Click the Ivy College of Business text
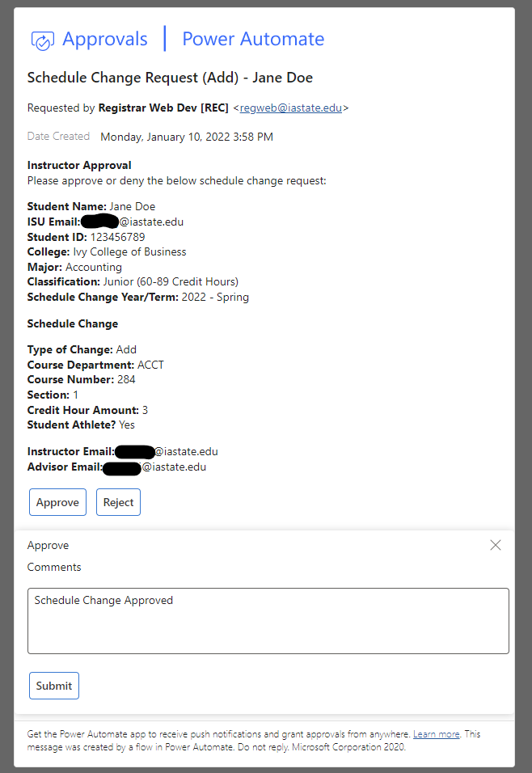Image resolution: width=532 pixels, height=773 pixels. (129, 252)
